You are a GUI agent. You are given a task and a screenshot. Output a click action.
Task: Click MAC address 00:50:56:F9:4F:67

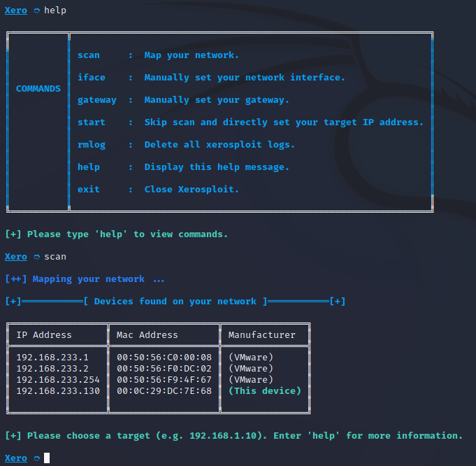click(x=164, y=380)
